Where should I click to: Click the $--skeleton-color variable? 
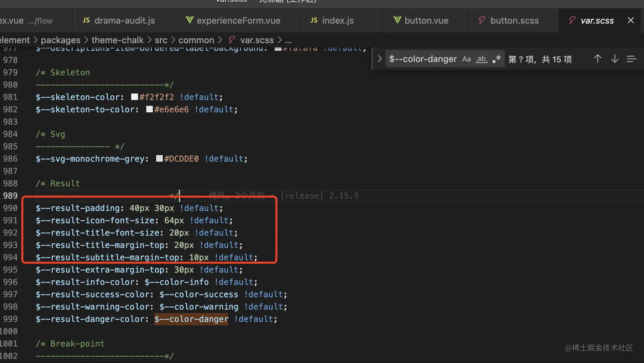(x=78, y=97)
